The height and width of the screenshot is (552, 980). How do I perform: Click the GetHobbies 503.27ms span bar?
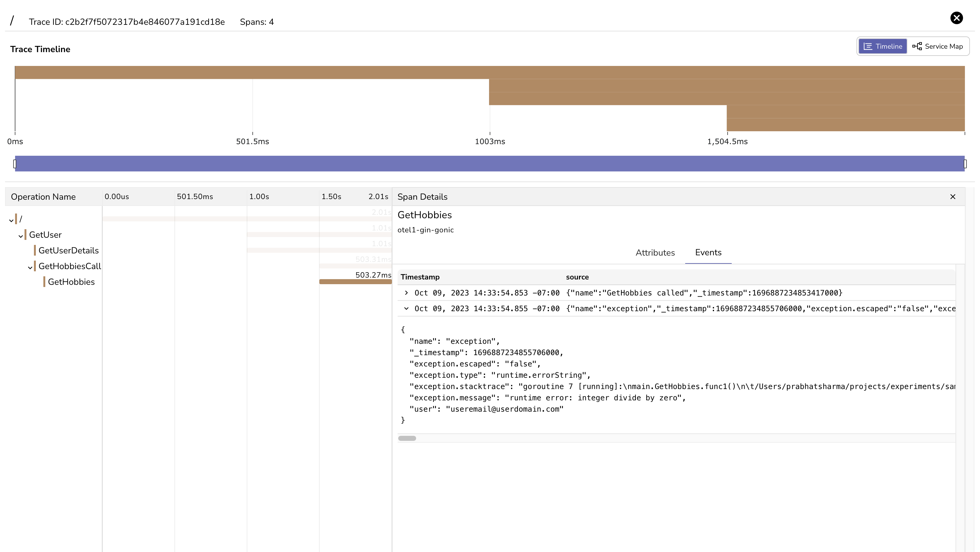pos(355,282)
